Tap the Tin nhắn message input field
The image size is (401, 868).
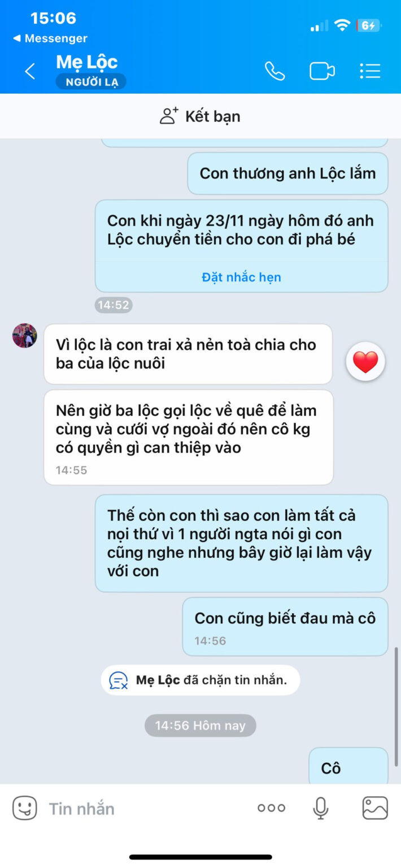tap(147, 809)
